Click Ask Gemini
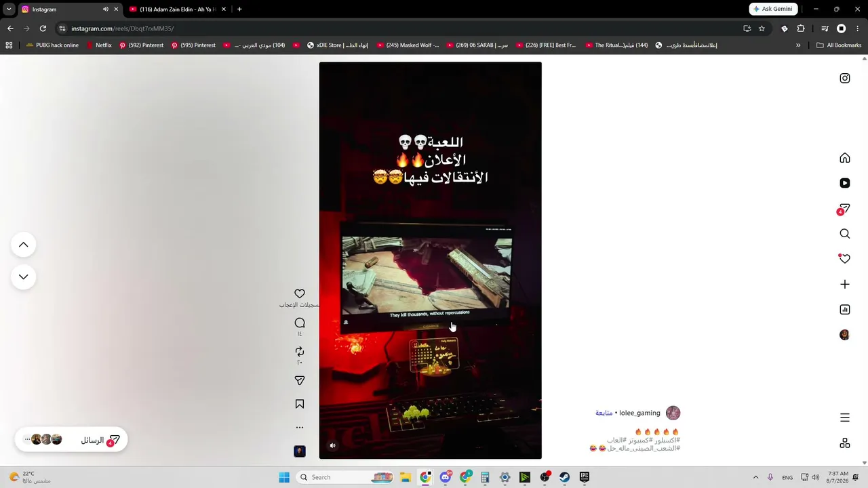The image size is (868, 488). [x=774, y=9]
